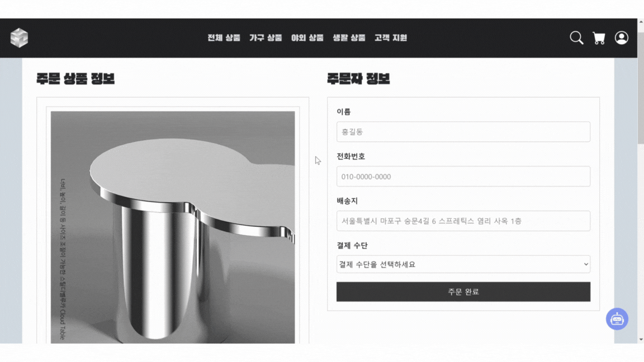644x362 pixels.
Task: Click the cube logo in header
Action: coord(20,38)
